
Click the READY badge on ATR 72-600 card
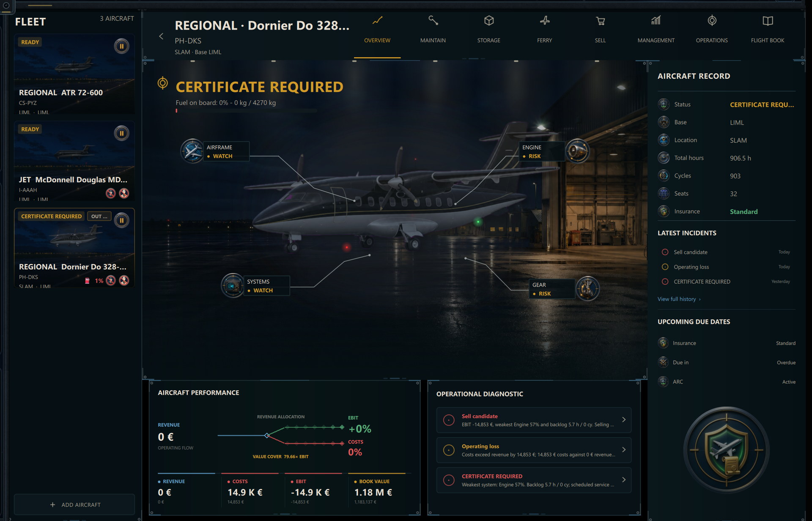tap(30, 42)
